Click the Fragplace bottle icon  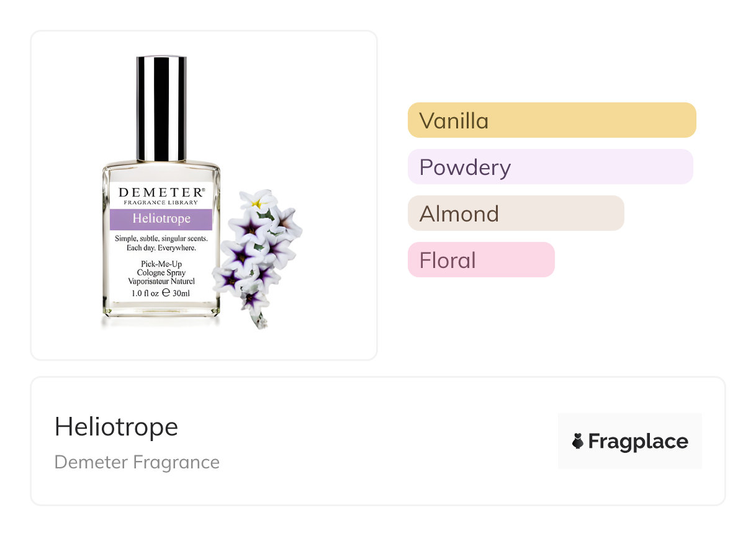[x=577, y=441]
